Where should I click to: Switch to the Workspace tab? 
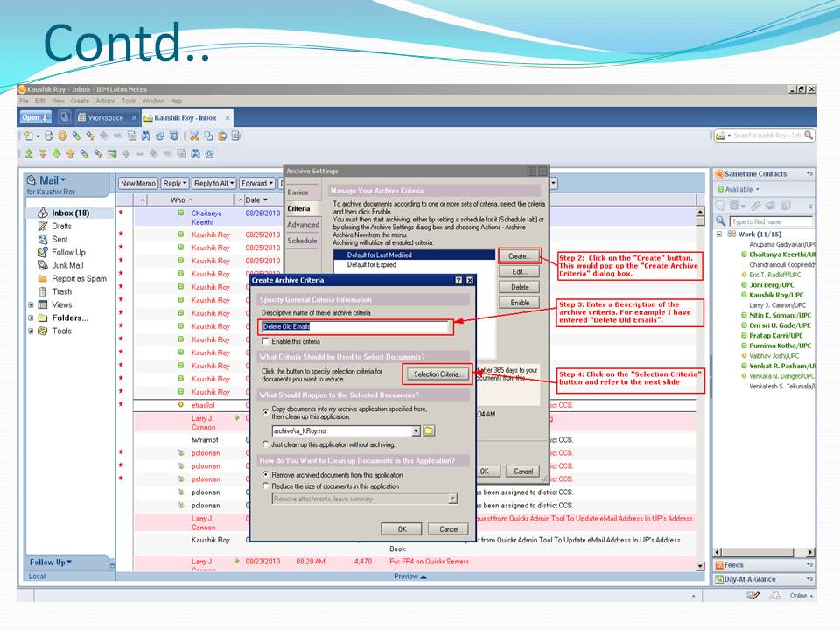[106, 117]
